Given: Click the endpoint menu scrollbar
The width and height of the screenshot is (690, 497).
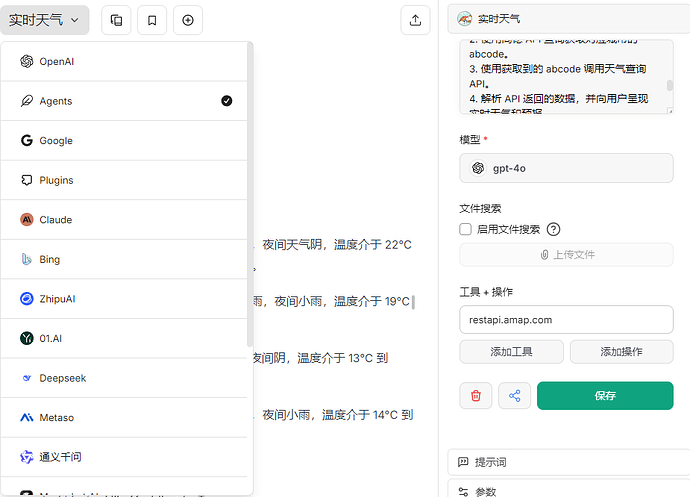Looking at the screenshot, I should [250, 194].
